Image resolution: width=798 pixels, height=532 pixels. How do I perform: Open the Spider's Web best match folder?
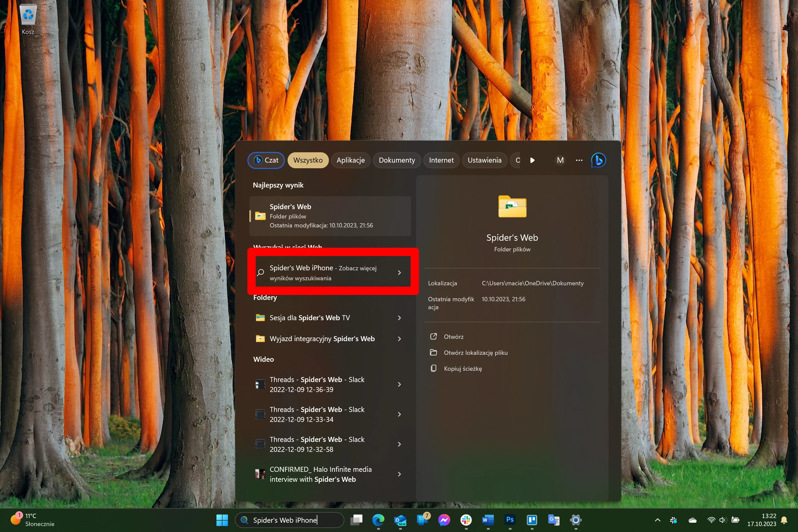(330, 216)
